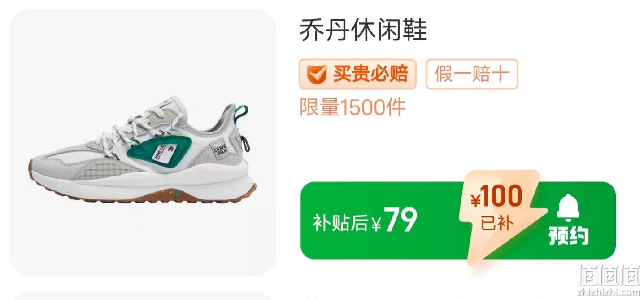Open the 乔丹休闲鞋 product title

(x=363, y=31)
